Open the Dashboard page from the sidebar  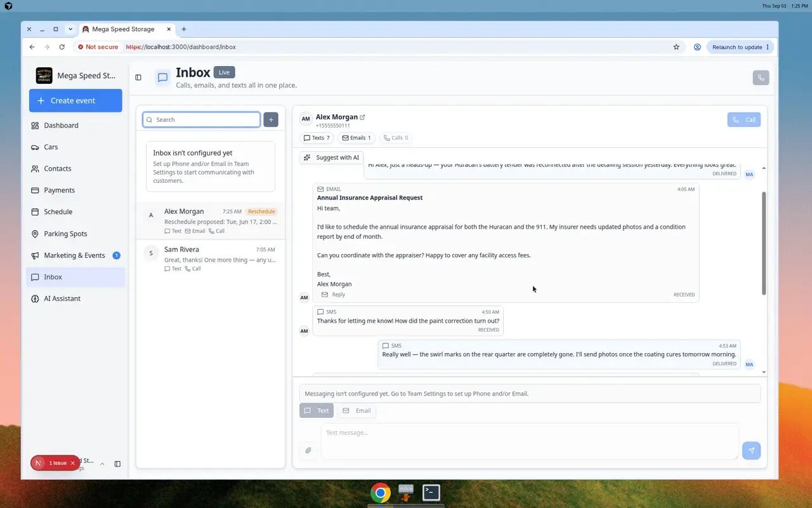pos(76,125)
